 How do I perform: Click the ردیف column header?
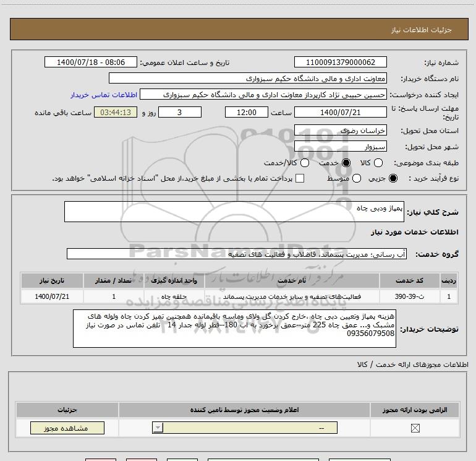click(448, 280)
